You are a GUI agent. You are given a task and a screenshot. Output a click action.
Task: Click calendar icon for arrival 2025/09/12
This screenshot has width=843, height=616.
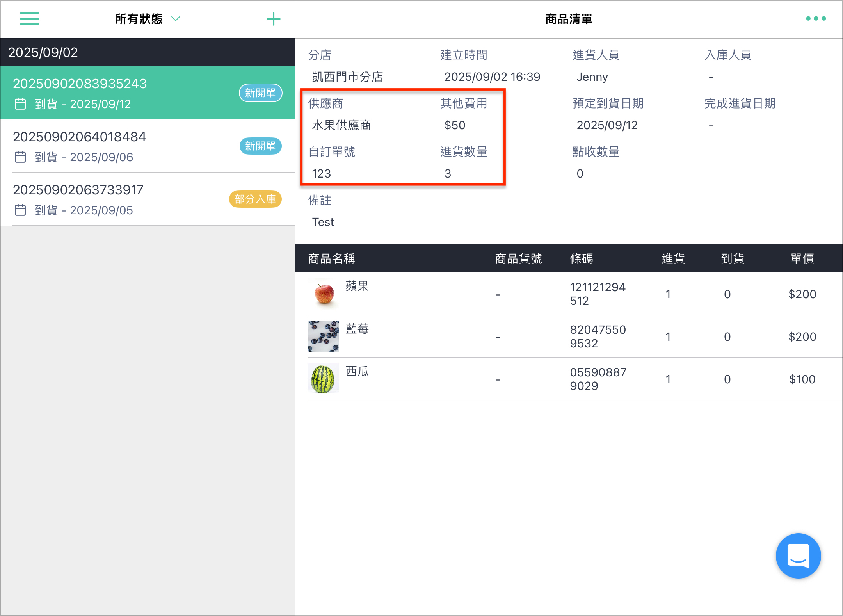(x=20, y=104)
